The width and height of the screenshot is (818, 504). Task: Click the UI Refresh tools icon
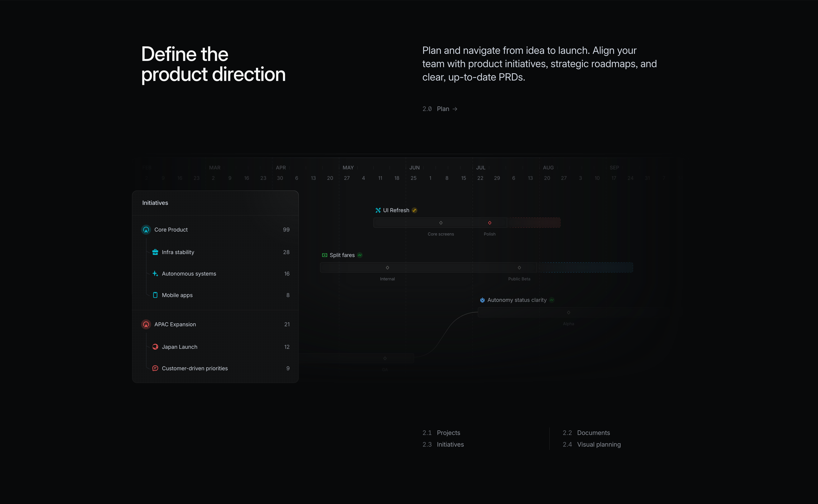(378, 210)
